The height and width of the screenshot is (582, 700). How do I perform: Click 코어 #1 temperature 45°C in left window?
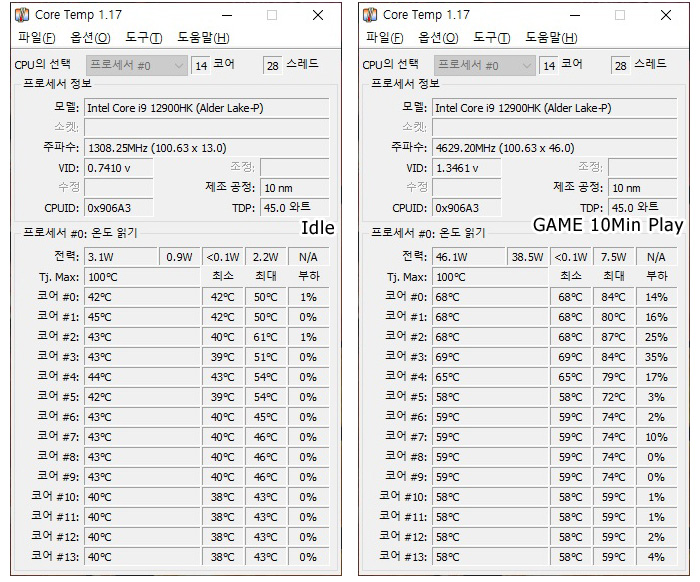coord(142,317)
